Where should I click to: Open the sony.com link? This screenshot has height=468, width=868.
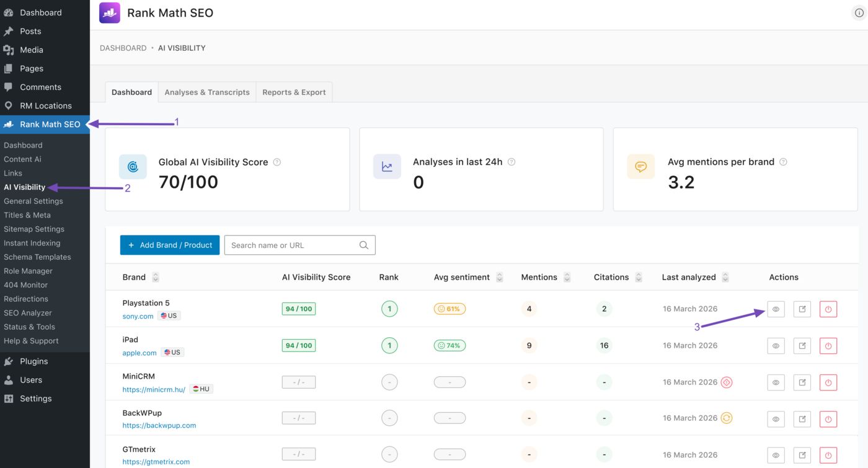coord(138,316)
